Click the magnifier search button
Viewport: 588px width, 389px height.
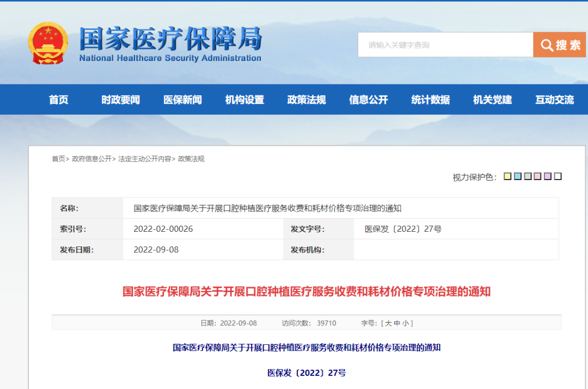[x=559, y=45]
